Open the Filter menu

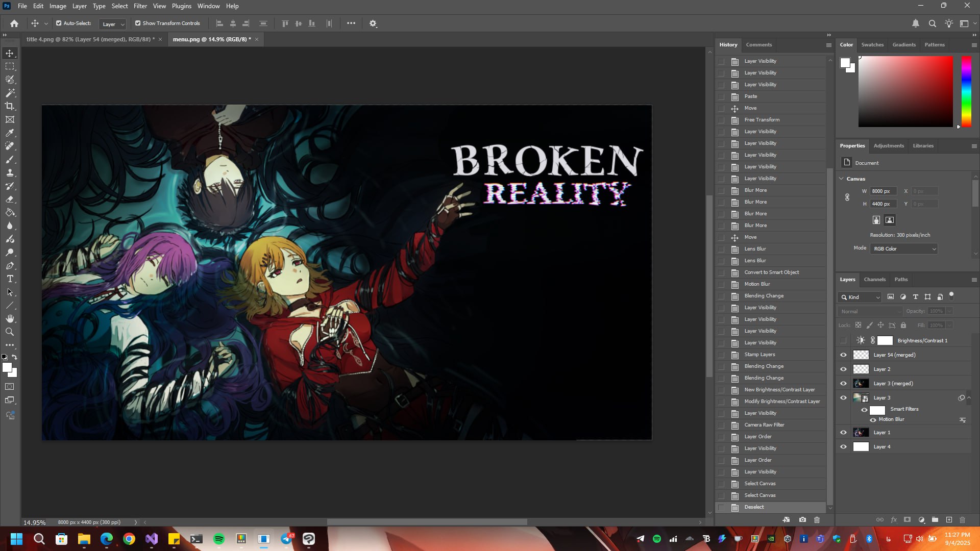tap(140, 6)
